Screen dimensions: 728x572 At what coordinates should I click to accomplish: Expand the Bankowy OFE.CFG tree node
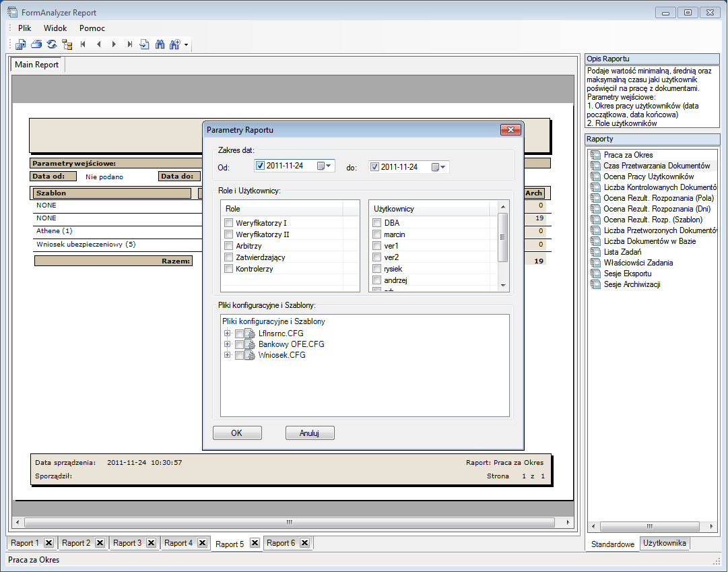227,344
